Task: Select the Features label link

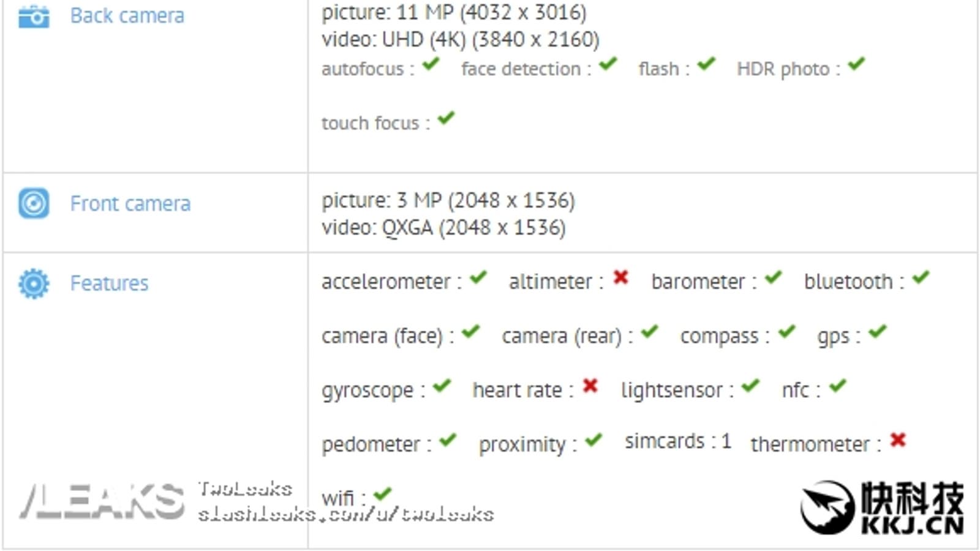Action: pyautogui.click(x=109, y=283)
